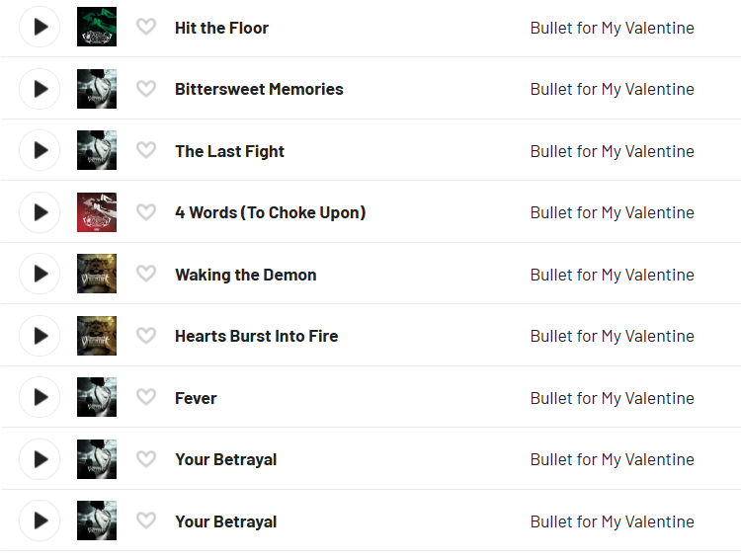Click album art for Hearts Burst Into Fire
This screenshot has width=741, height=560.
(97, 336)
